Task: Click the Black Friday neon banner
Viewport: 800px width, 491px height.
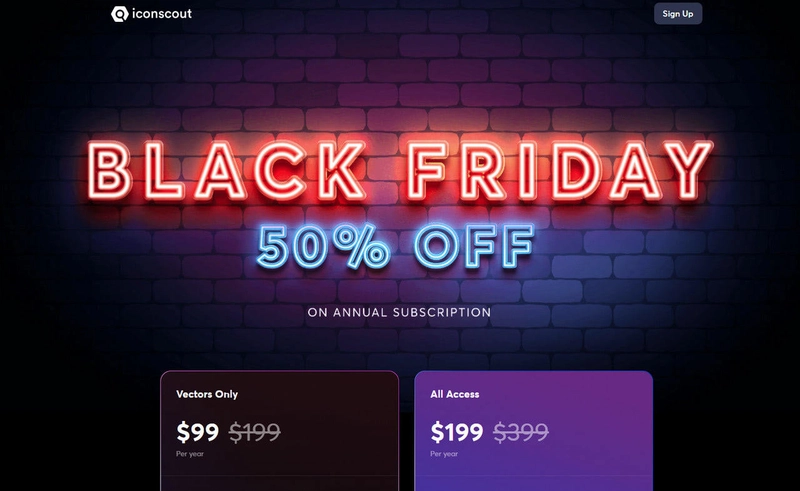Action: [x=399, y=170]
